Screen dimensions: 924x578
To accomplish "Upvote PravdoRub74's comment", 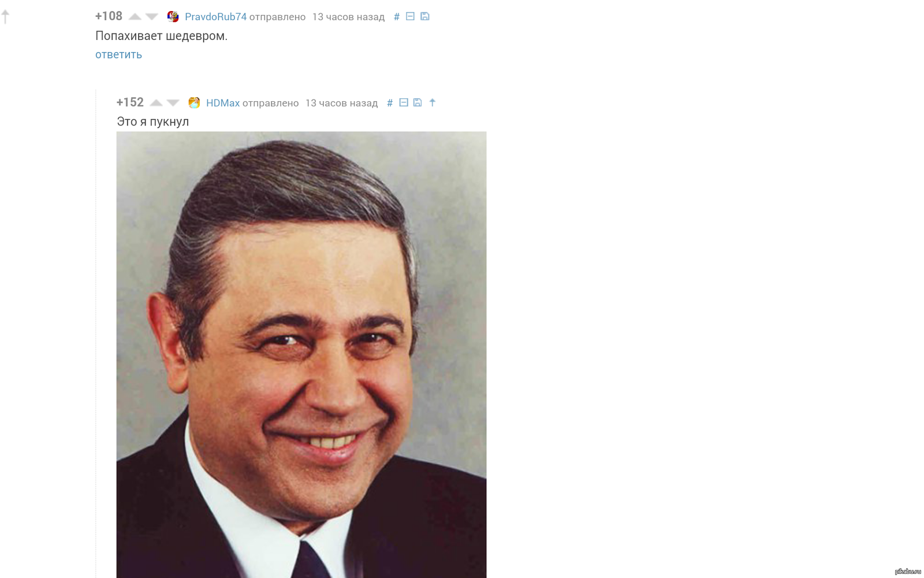I will tap(135, 17).
